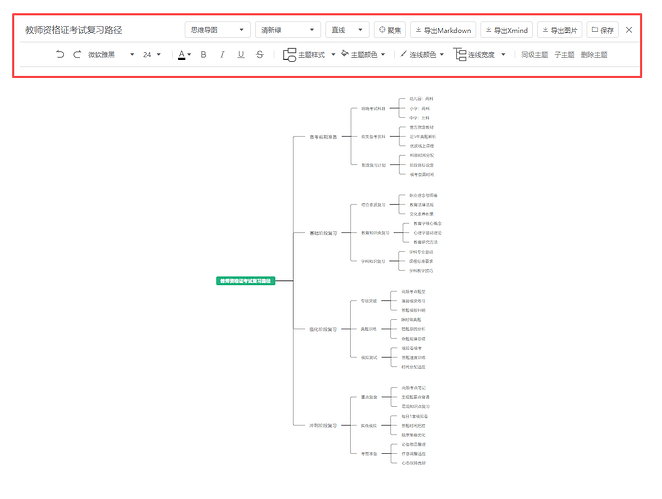Click the 保存 save button
The width and height of the screenshot is (662, 499).
click(603, 30)
